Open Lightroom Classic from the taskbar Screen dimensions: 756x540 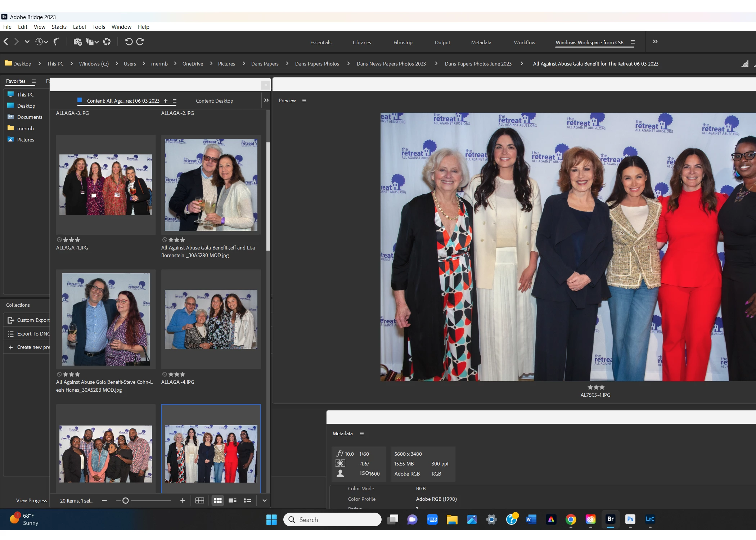click(650, 519)
